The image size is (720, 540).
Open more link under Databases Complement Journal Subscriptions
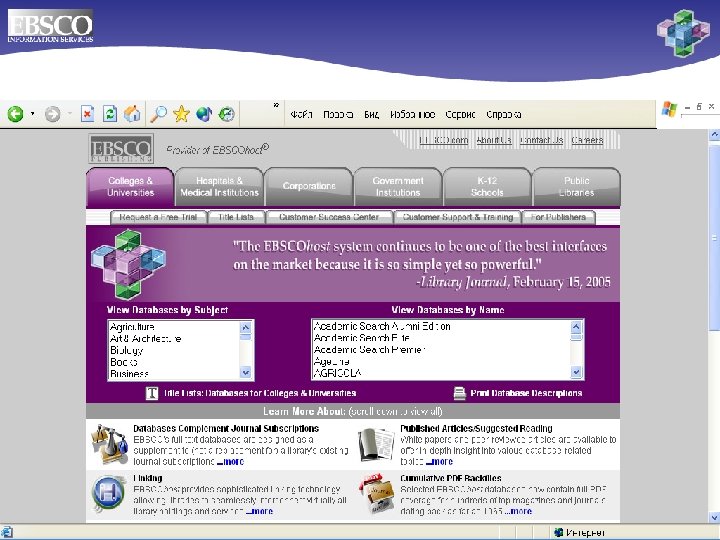231,462
